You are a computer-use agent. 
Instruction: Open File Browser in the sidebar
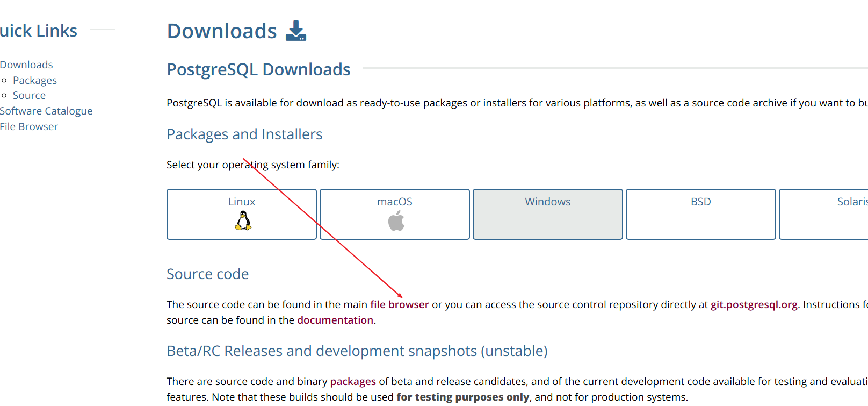pyautogui.click(x=29, y=126)
